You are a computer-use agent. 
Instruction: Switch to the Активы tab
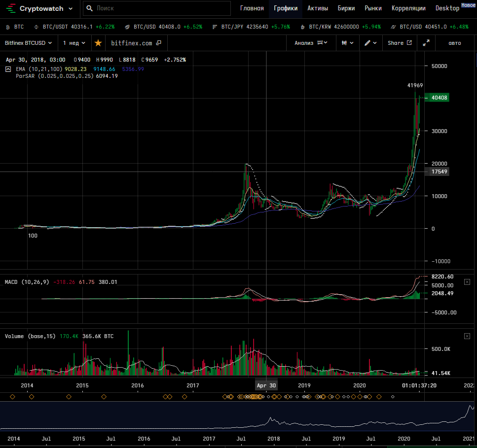click(x=317, y=8)
